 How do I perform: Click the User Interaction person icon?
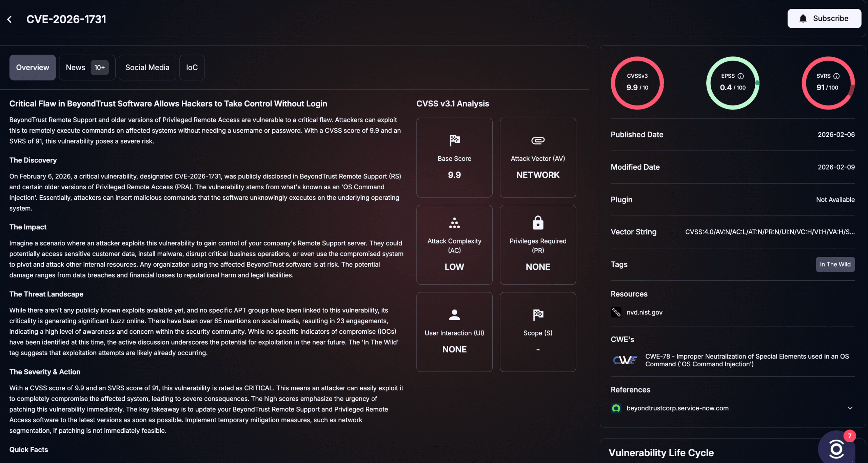coord(454,315)
